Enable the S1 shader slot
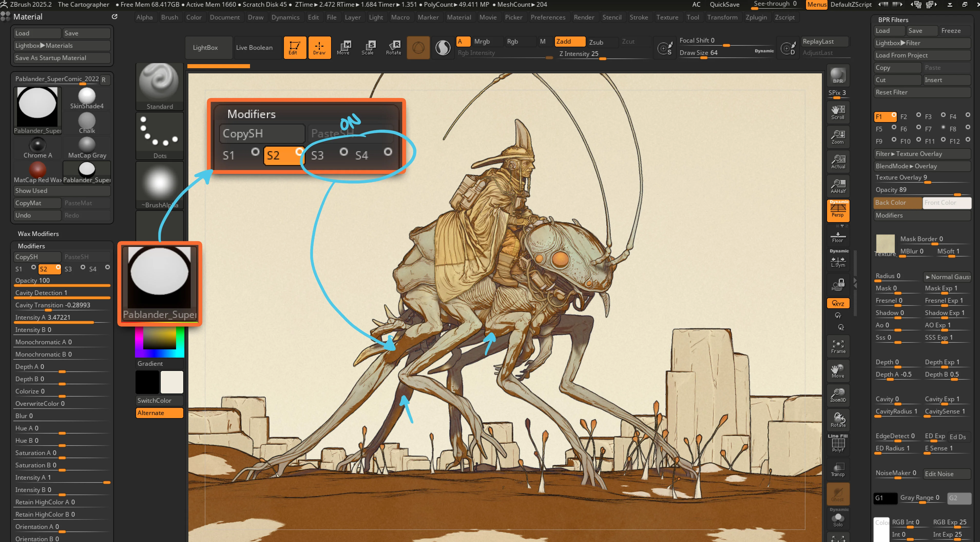The image size is (980, 542). click(x=25, y=269)
